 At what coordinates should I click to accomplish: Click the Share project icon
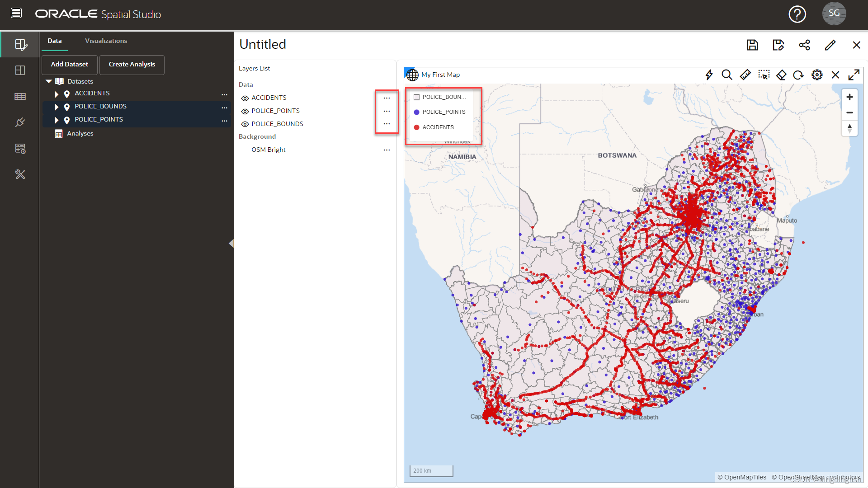pyautogui.click(x=804, y=45)
